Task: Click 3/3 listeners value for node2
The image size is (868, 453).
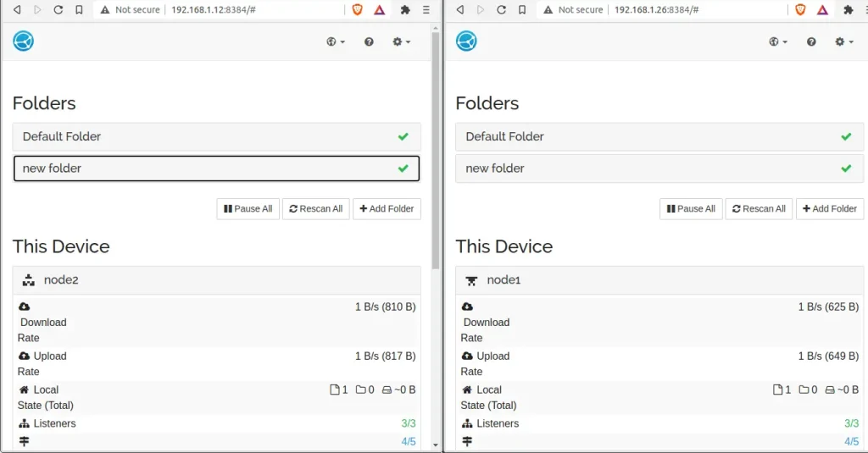Action: (409, 423)
